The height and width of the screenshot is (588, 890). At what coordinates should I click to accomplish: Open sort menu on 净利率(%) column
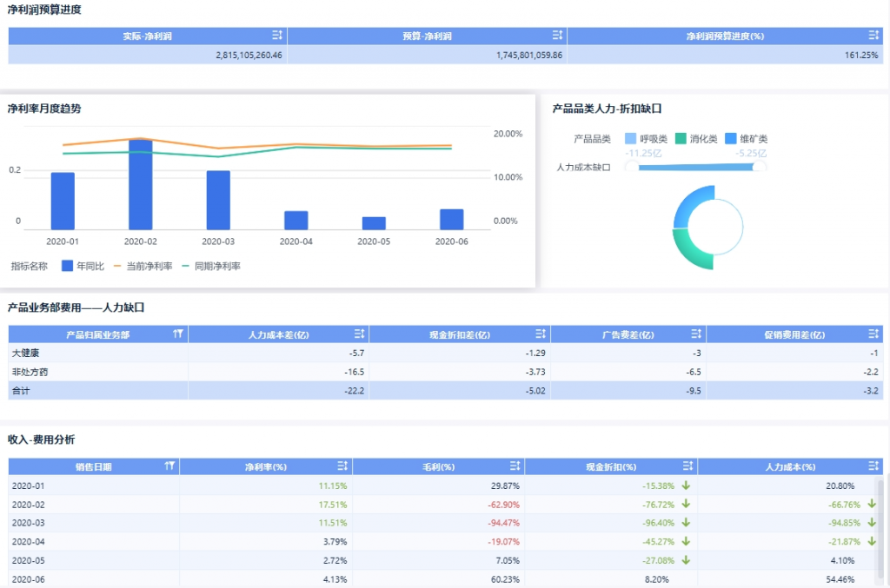342,466
